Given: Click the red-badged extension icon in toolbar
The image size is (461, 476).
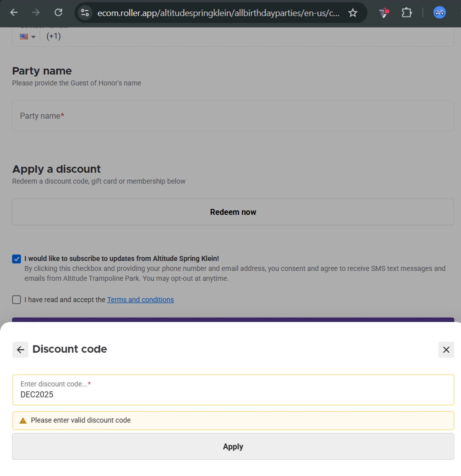Looking at the screenshot, I should coord(384,13).
